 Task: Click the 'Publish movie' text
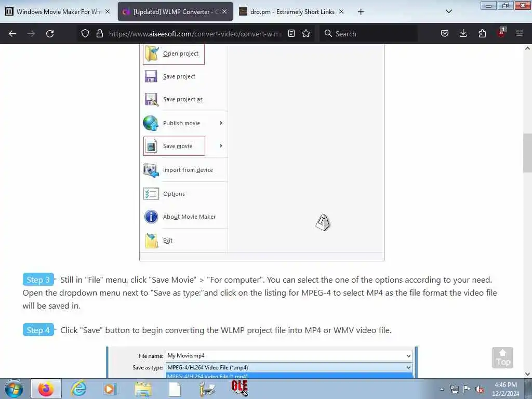pyautogui.click(x=181, y=123)
